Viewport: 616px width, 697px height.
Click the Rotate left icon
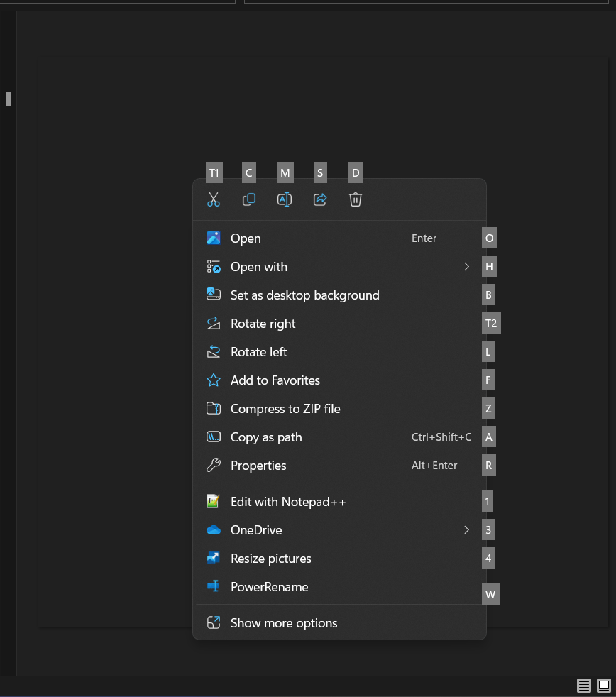[214, 351]
